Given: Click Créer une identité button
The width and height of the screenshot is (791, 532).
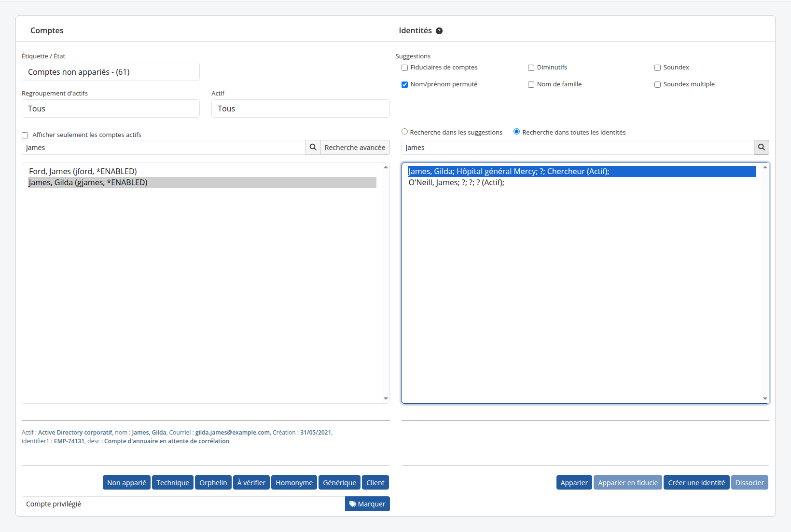Looking at the screenshot, I should 696,483.
